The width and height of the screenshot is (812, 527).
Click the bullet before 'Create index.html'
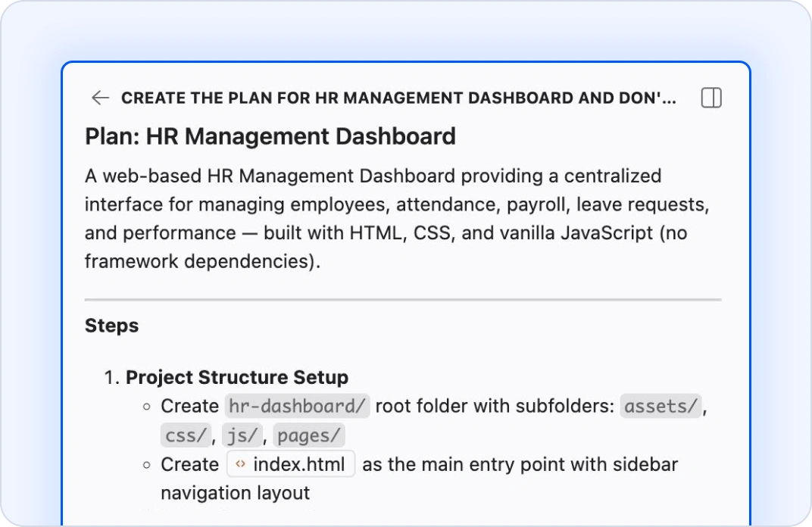point(147,465)
